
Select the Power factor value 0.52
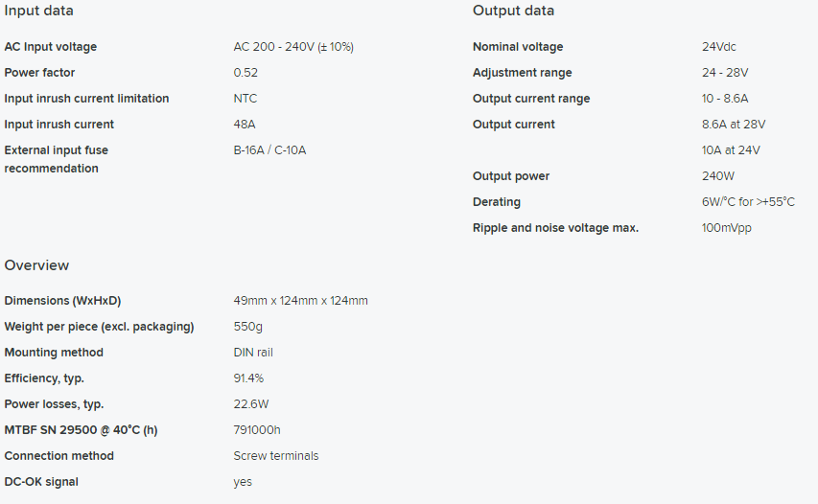[245, 73]
